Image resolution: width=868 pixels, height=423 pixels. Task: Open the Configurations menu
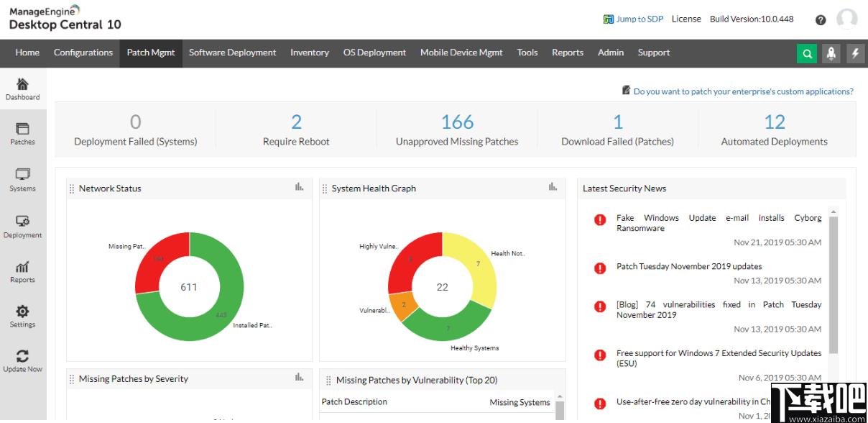pyautogui.click(x=83, y=53)
